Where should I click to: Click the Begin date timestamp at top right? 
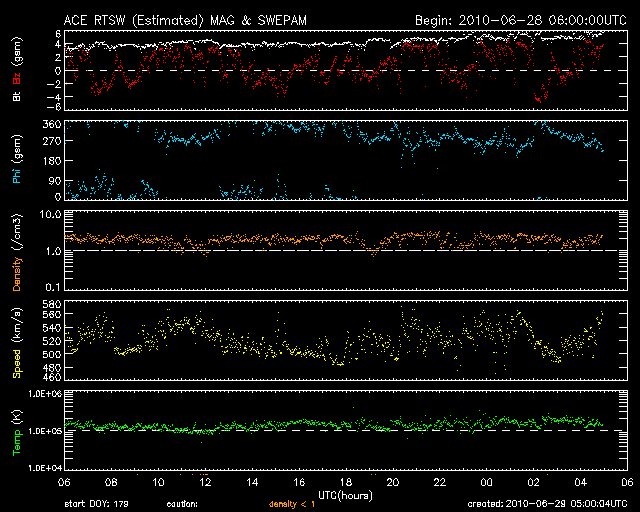tap(510, 20)
